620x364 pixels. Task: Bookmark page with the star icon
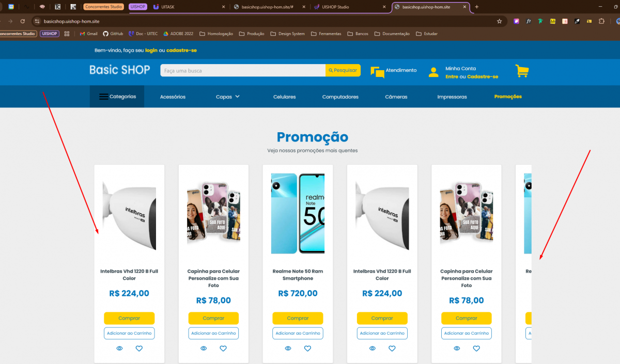tap(499, 21)
